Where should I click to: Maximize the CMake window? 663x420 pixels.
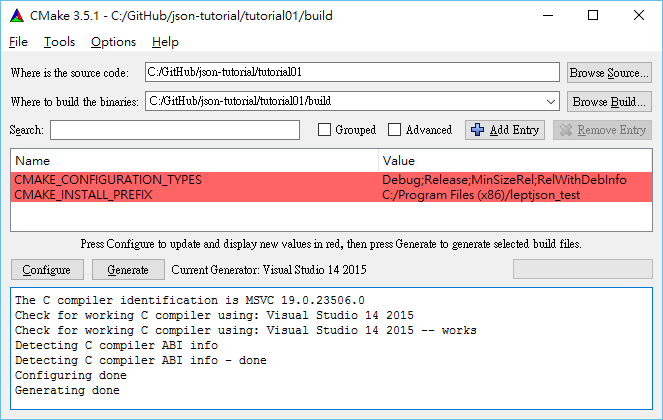click(x=593, y=15)
